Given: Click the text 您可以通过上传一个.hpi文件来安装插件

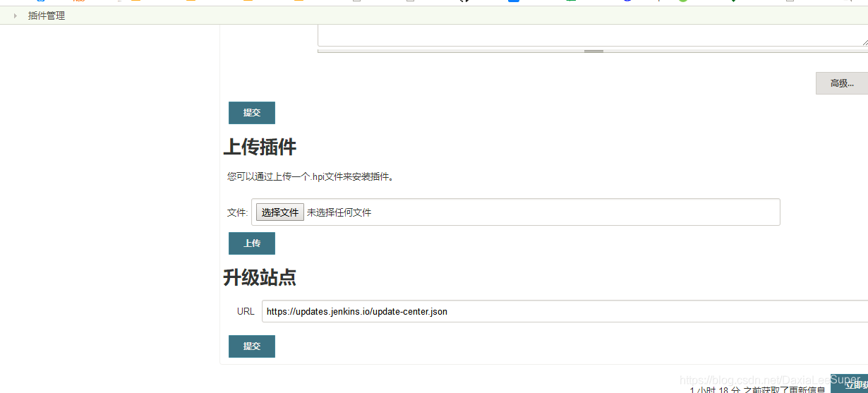Looking at the screenshot, I should [x=311, y=176].
